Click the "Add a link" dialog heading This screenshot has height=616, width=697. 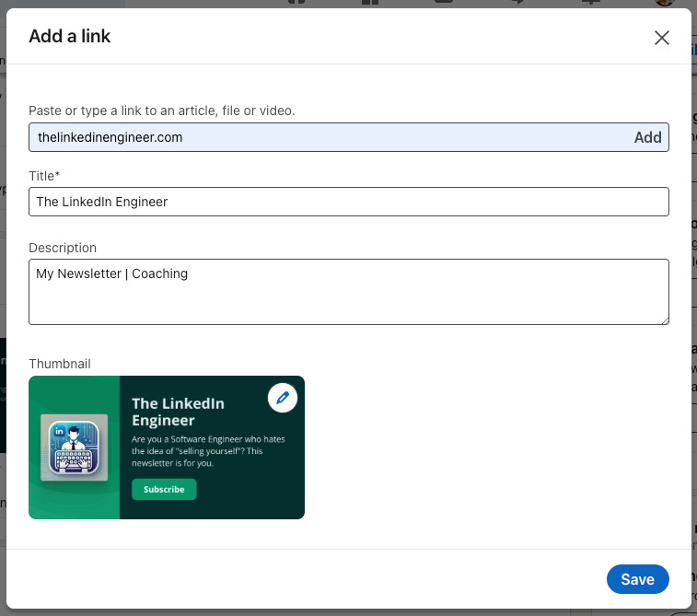tap(69, 36)
